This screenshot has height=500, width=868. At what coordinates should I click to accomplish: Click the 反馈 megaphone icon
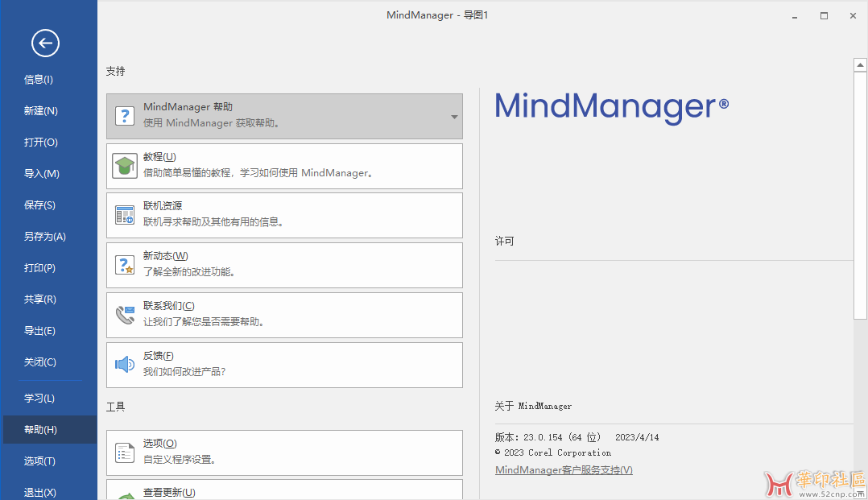[x=125, y=365]
